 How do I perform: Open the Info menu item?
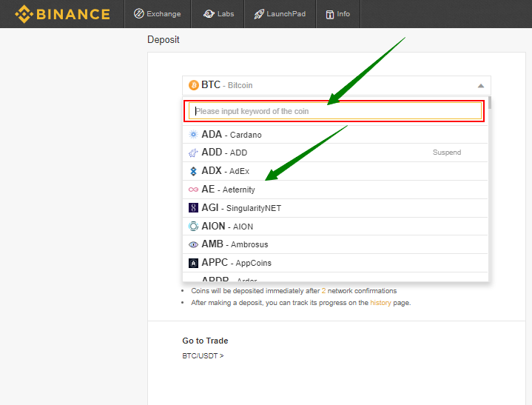point(338,14)
